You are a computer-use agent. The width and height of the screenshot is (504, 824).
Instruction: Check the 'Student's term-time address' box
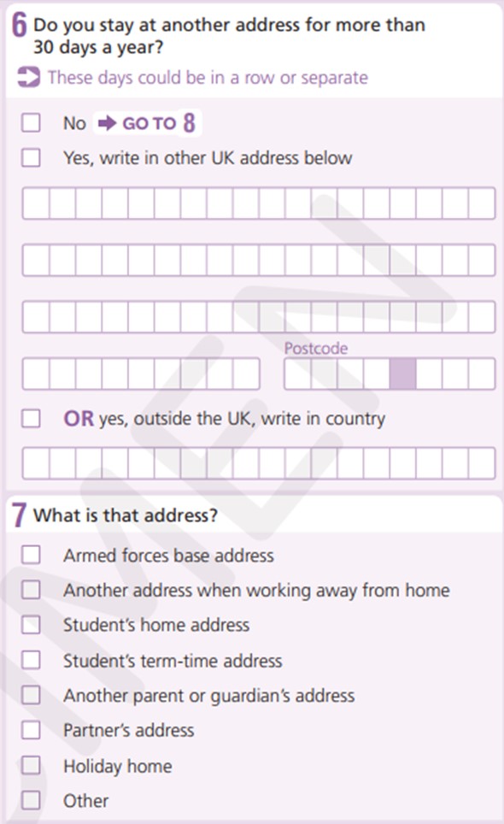31,660
